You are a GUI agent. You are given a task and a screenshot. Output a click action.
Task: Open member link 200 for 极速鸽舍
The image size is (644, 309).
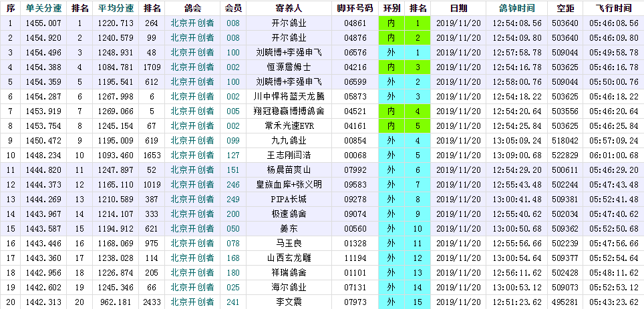click(x=233, y=214)
